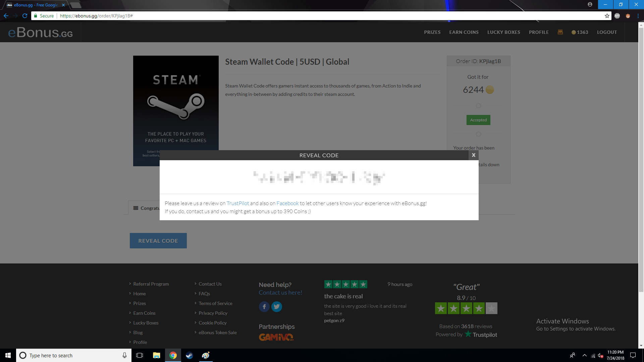
Task: Click the volume icon in tray
Action: [600, 356]
